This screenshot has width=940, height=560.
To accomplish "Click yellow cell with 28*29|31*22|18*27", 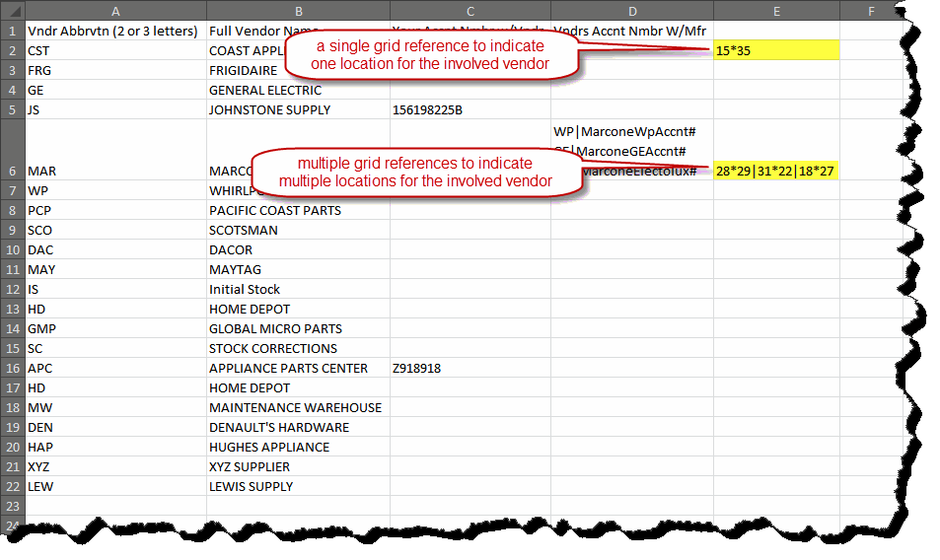I will click(776, 171).
